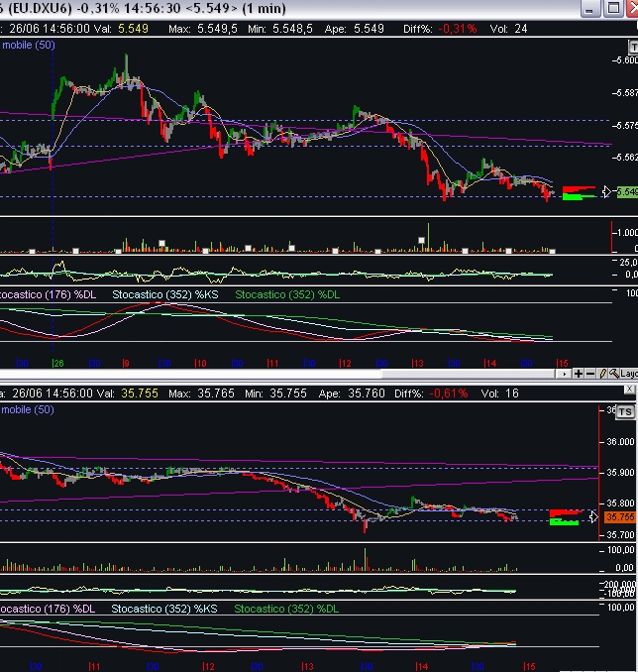
Task: Click the red-green order book bar in the upper chart
Action: [x=579, y=193]
